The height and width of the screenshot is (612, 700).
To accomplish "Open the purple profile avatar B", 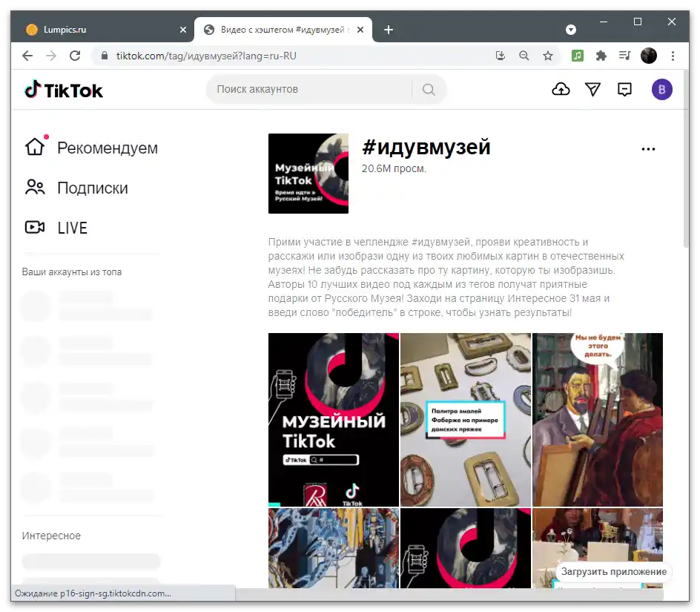I will (661, 89).
